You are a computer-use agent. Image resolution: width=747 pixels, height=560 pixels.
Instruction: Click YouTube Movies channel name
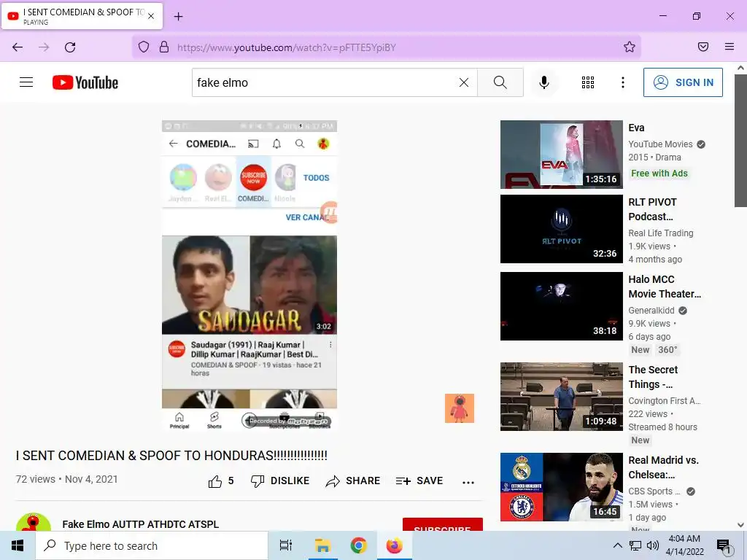660,144
